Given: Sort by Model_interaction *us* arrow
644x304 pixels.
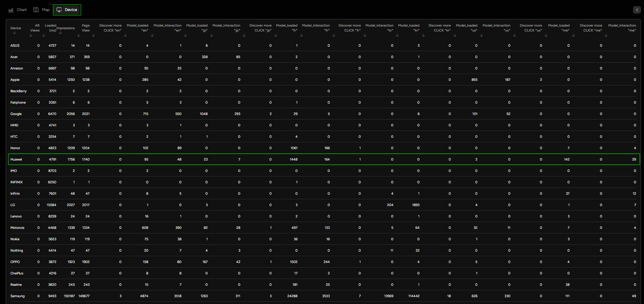Looking at the screenshot, I should click(x=515, y=36).
